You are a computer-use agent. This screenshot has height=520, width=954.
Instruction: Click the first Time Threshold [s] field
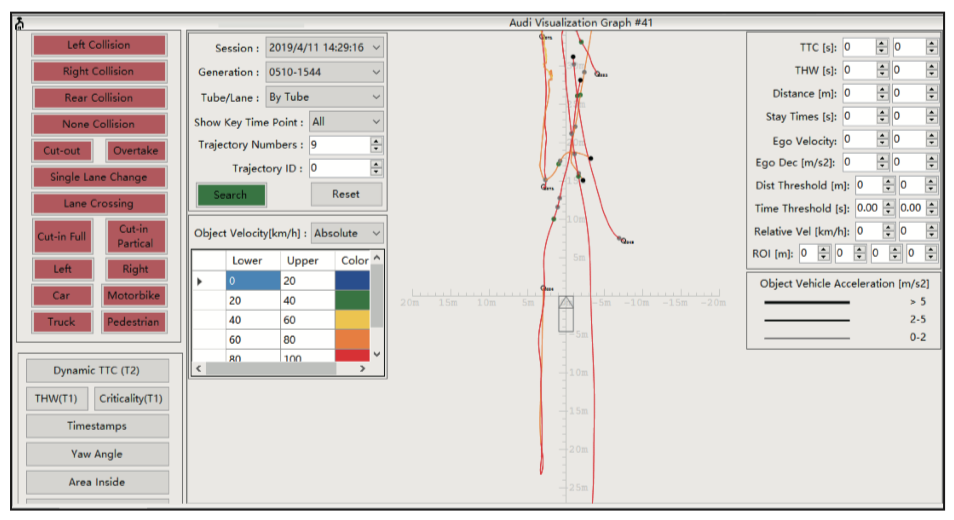869,208
